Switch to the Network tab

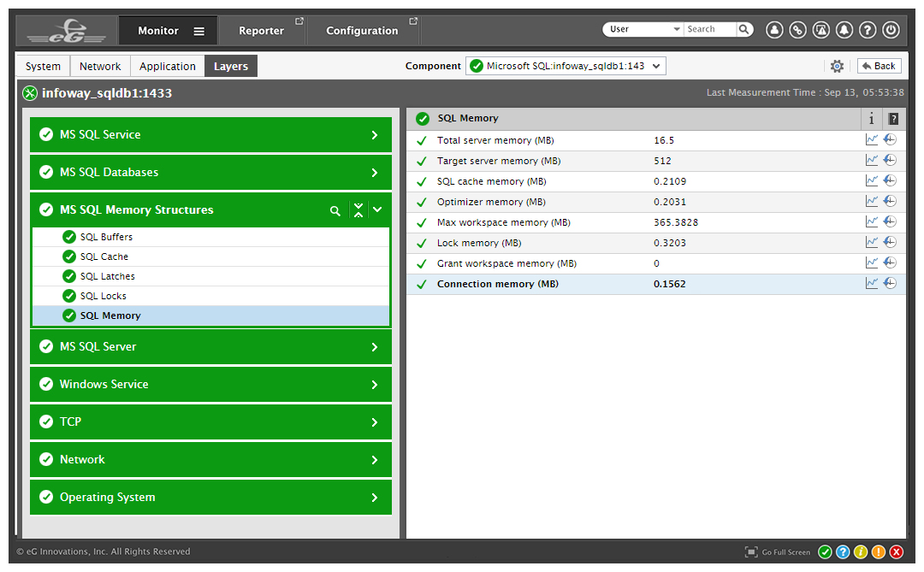100,66
